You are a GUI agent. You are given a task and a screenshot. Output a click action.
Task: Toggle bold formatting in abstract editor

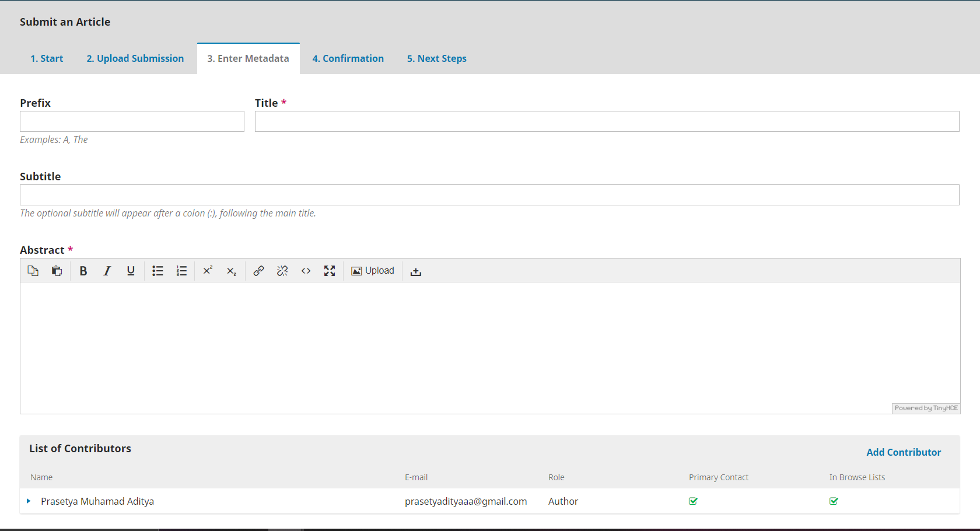[83, 271]
